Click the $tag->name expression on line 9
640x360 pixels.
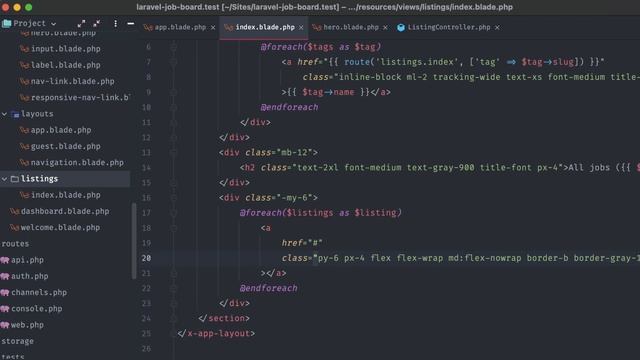[x=328, y=92]
